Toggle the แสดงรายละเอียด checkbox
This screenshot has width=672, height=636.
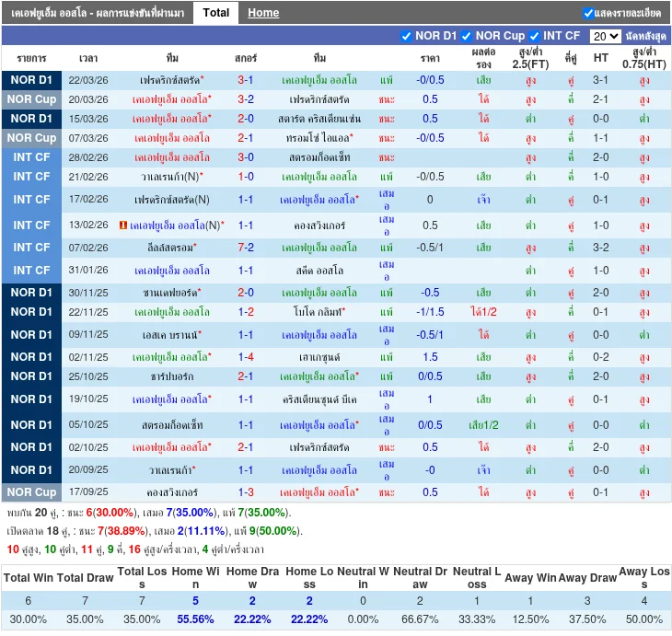point(588,13)
